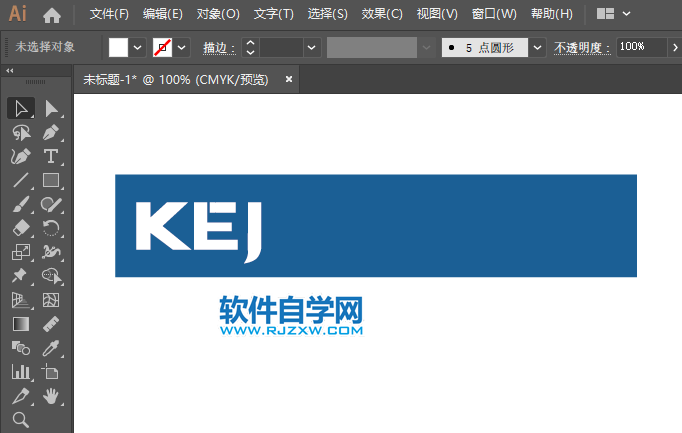Go to the Home screen icon

click(52, 16)
